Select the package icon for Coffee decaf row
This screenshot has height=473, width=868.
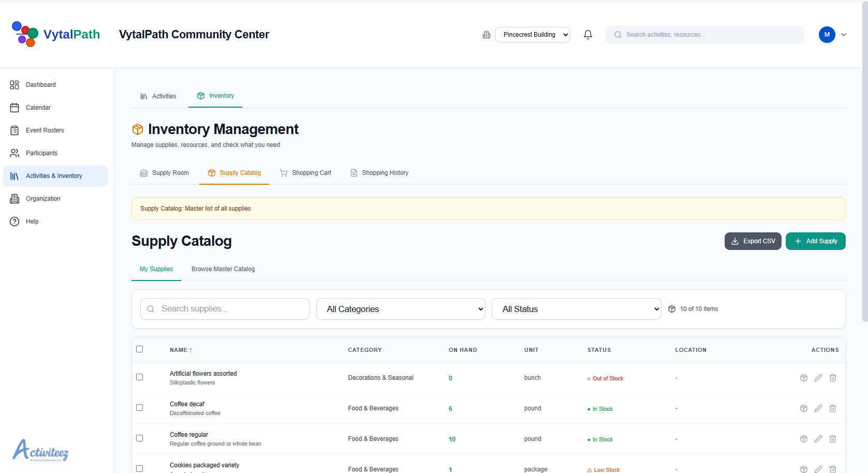804,408
